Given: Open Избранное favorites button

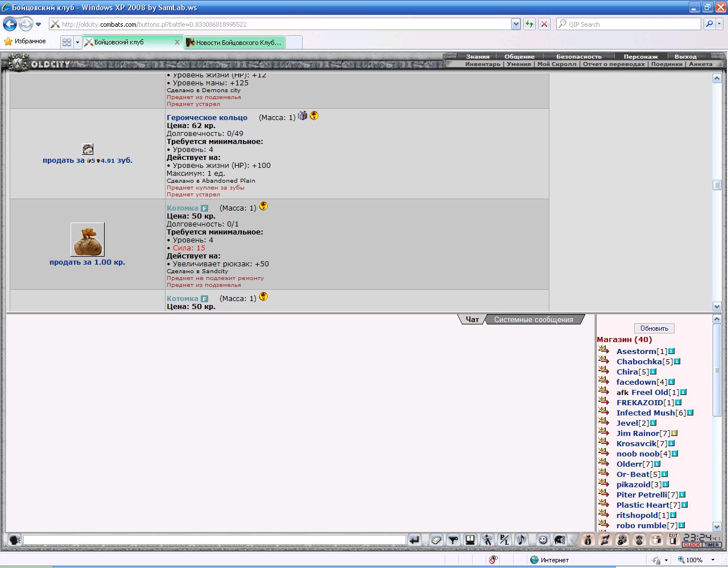Looking at the screenshot, I should click(25, 42).
